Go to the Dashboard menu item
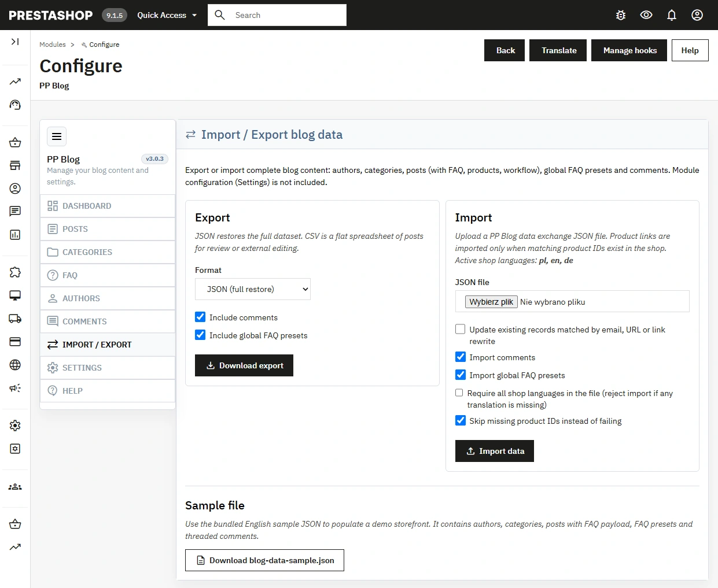The image size is (718, 588). [108, 206]
